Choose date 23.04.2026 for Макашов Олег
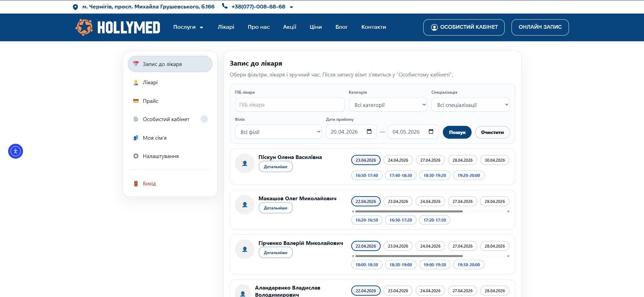 pyautogui.click(x=398, y=201)
